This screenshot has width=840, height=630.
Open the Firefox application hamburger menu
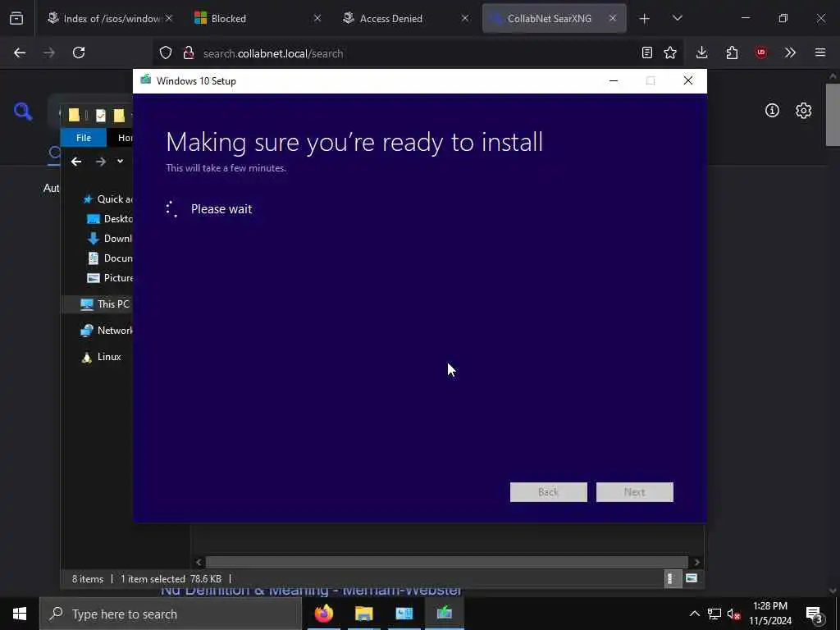[x=820, y=52]
